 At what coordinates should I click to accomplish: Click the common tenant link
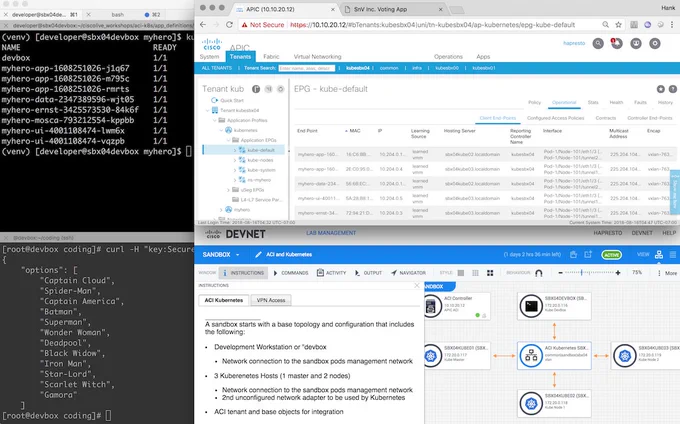coord(389,68)
